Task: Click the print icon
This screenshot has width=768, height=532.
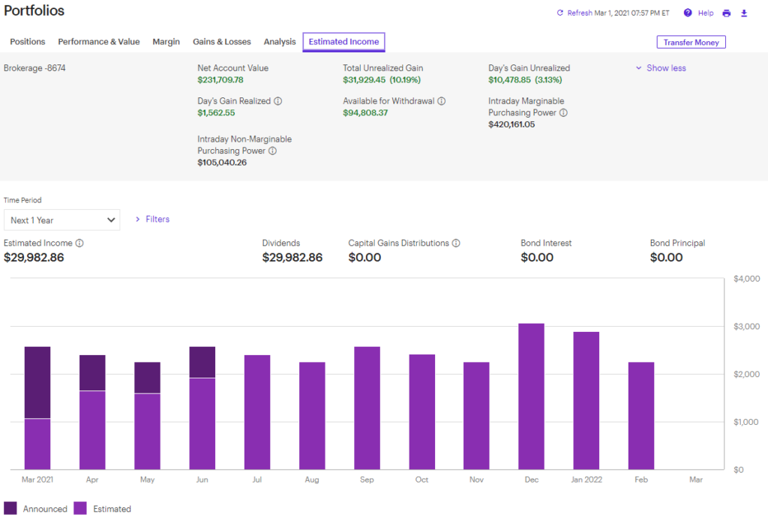Action: click(726, 13)
